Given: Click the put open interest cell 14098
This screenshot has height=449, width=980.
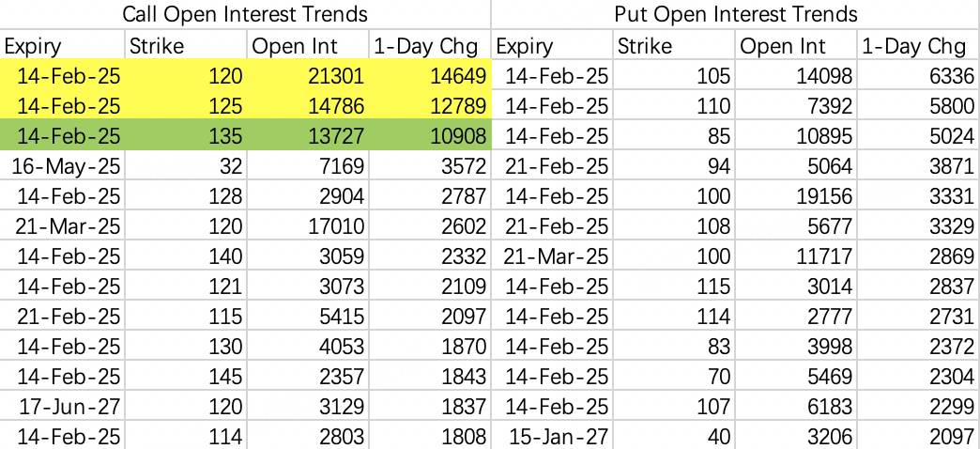Looking at the screenshot, I should 796,76.
